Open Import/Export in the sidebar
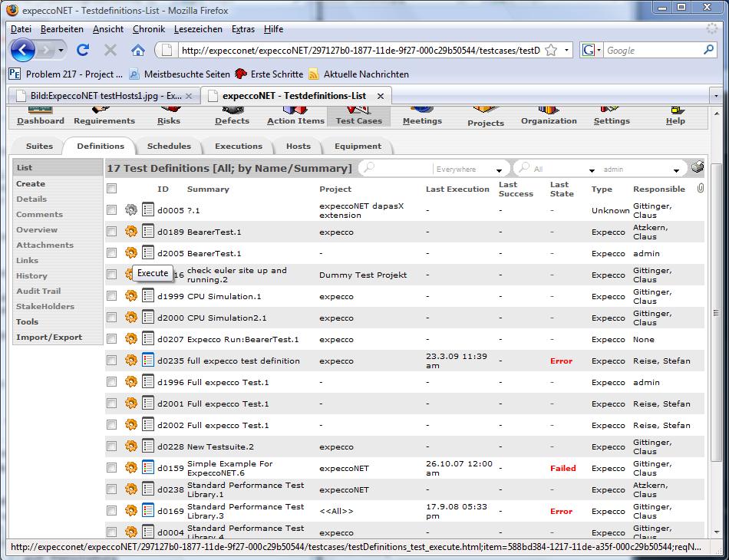Screen dimensions: 729x560 [49, 338]
